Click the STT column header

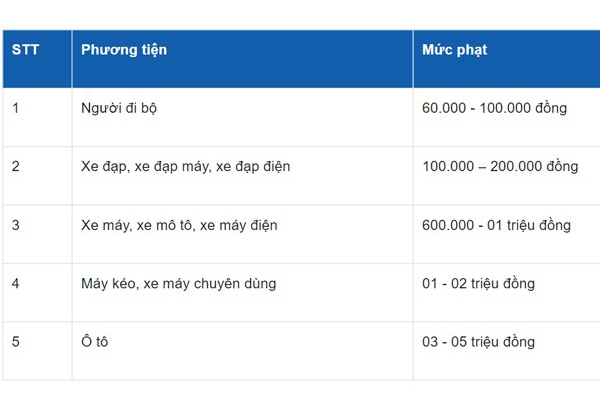[x=25, y=50]
